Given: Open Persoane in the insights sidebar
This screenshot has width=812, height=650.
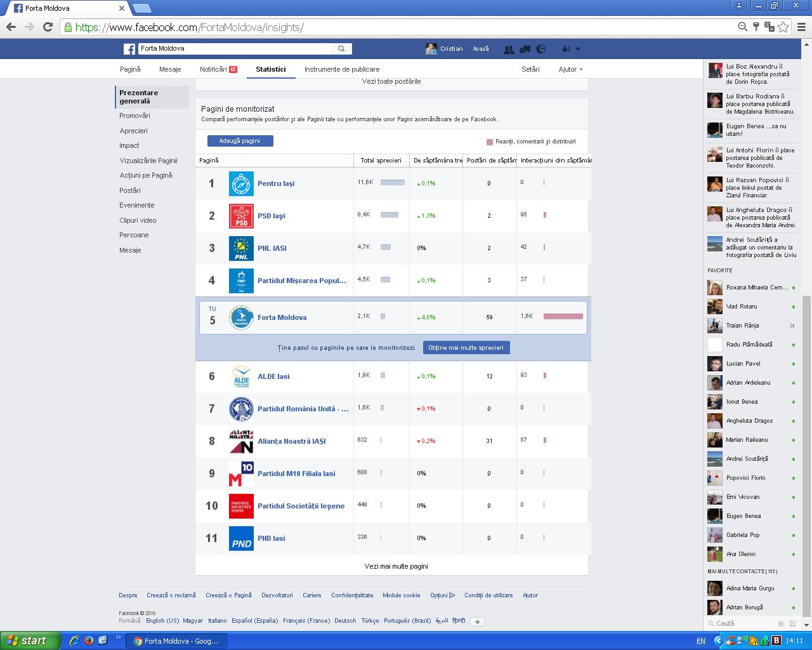Looking at the screenshot, I should pos(134,235).
